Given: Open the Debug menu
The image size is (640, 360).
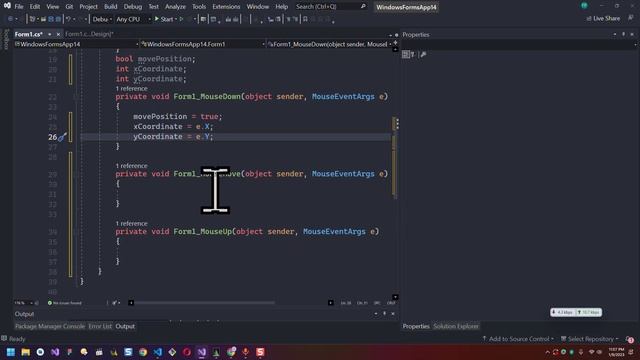Looking at the screenshot, I should click(x=133, y=7).
